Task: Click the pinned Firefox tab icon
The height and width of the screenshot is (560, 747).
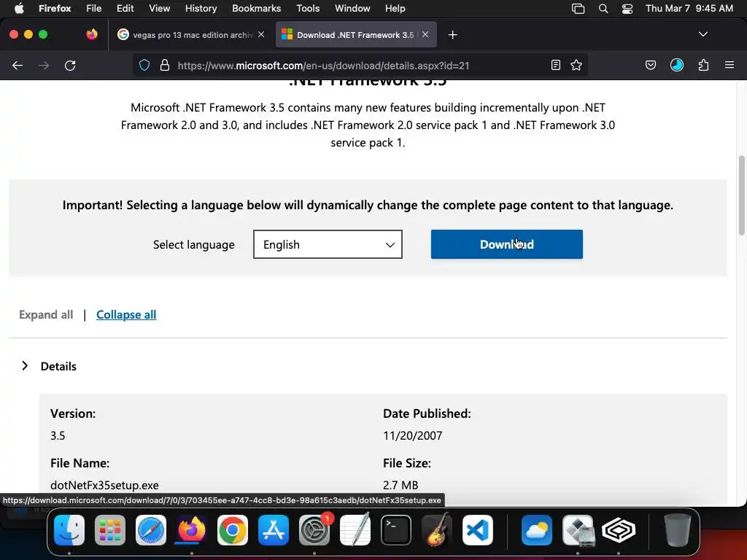Action: [x=92, y=34]
